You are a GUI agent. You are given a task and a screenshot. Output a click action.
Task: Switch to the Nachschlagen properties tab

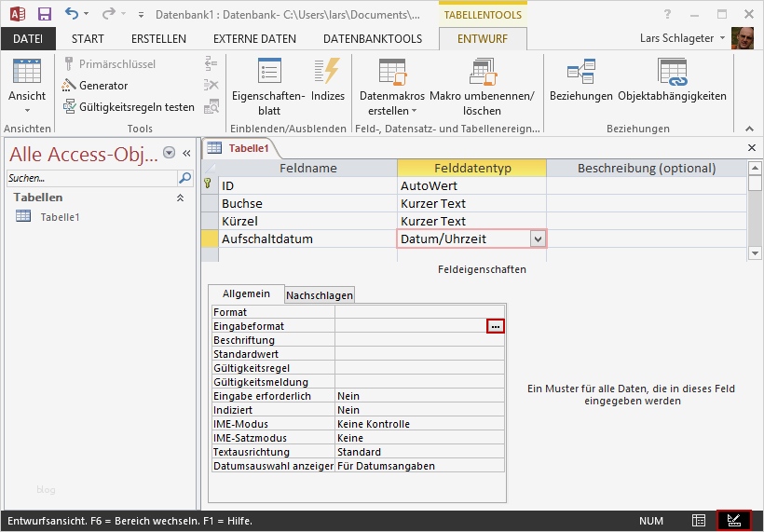[320, 295]
